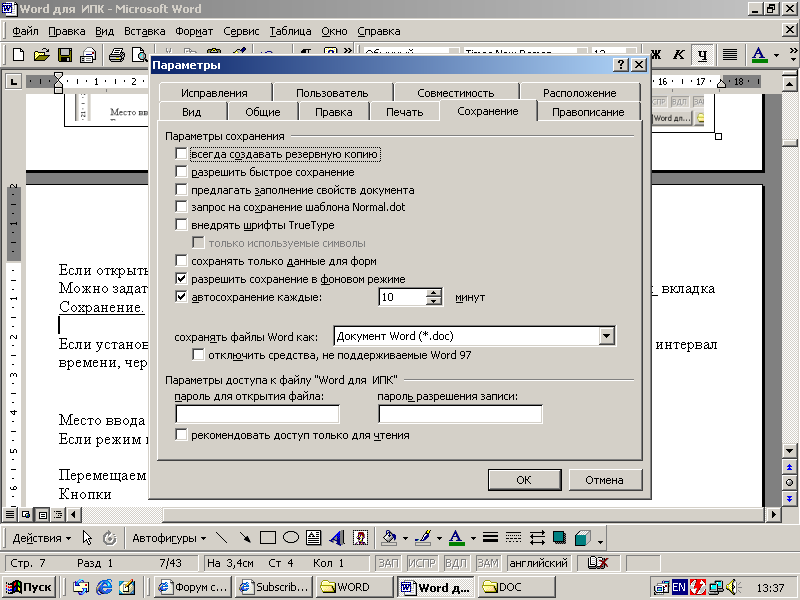Click the Пуск start button

click(30, 587)
